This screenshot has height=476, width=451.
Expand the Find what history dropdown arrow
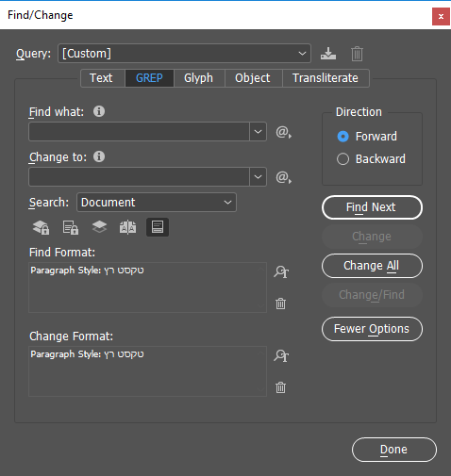(x=258, y=132)
